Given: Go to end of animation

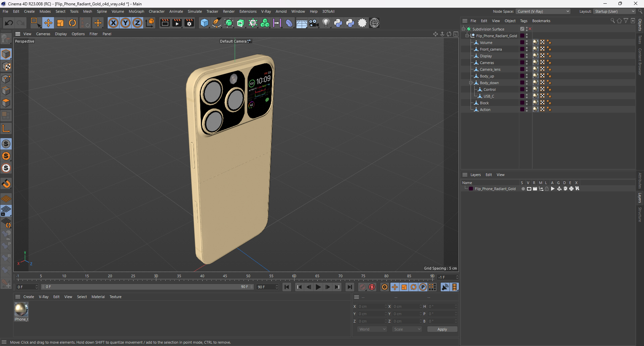Looking at the screenshot, I should click(350, 287).
